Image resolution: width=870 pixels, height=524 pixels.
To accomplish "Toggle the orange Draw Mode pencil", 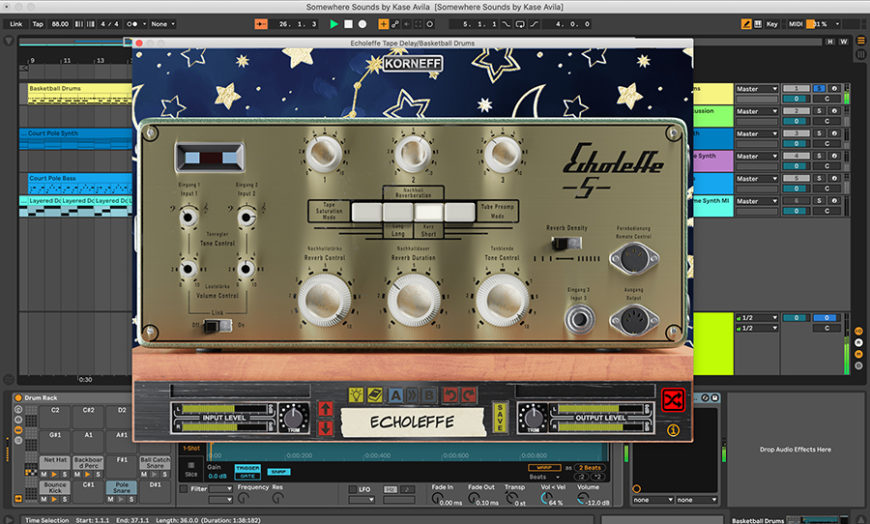I will pyautogui.click(x=746, y=24).
